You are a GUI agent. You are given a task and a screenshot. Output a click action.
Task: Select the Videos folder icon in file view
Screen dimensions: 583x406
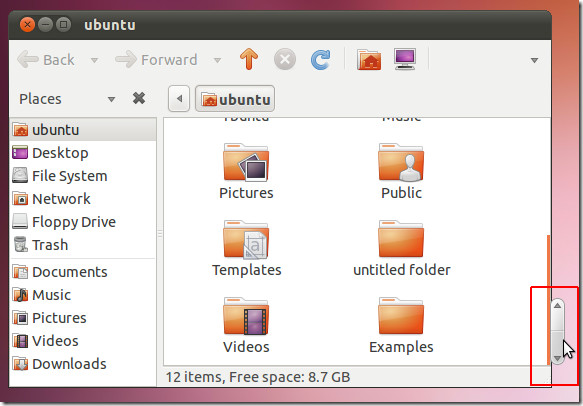point(246,316)
